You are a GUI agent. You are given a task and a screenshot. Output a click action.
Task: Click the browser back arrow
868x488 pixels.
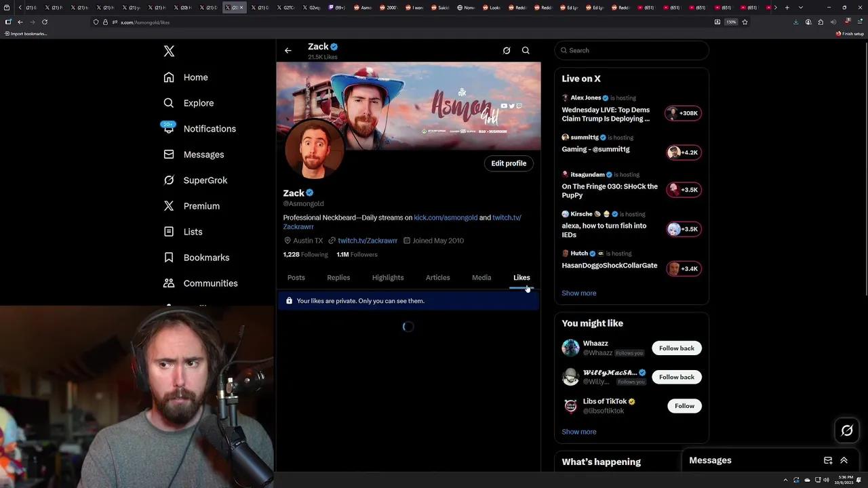click(20, 22)
